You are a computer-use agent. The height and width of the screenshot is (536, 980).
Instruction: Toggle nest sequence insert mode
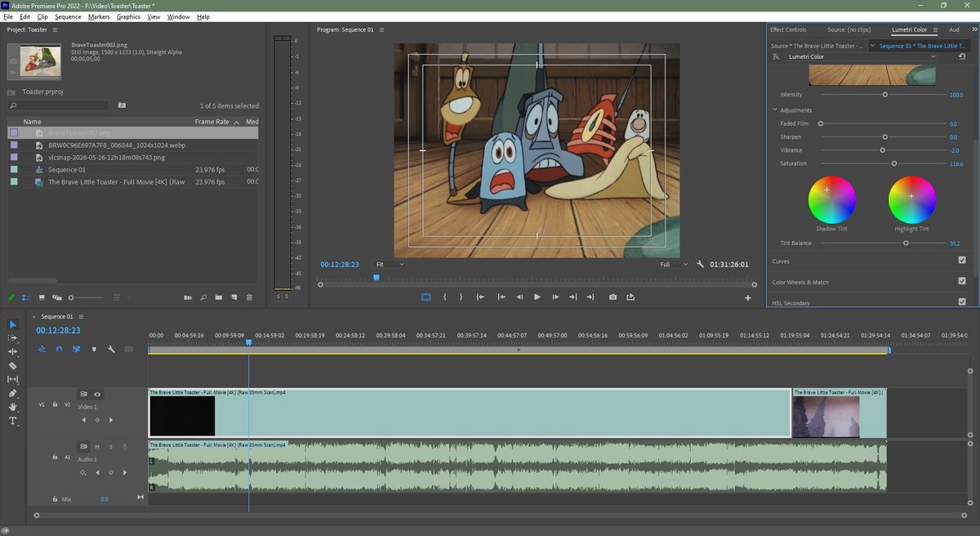[42, 349]
